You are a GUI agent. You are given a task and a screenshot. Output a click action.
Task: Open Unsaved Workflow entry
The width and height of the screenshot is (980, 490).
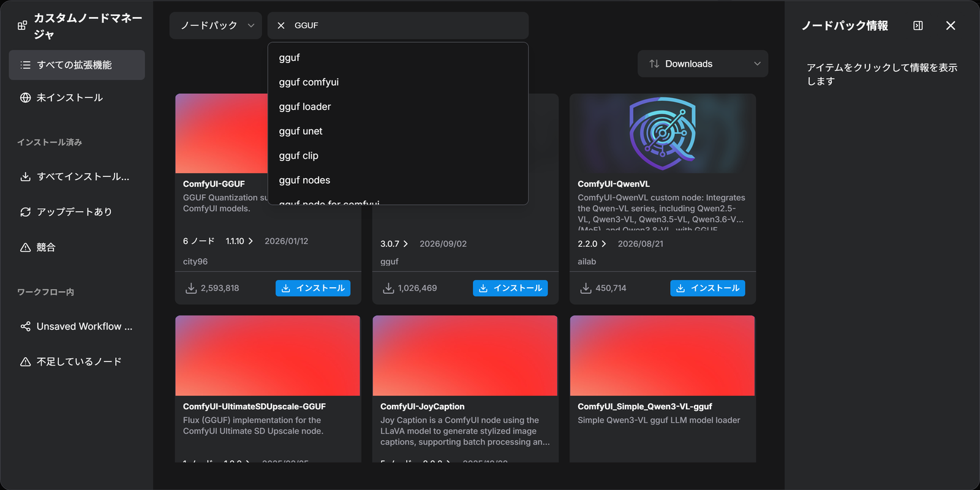pos(77,326)
